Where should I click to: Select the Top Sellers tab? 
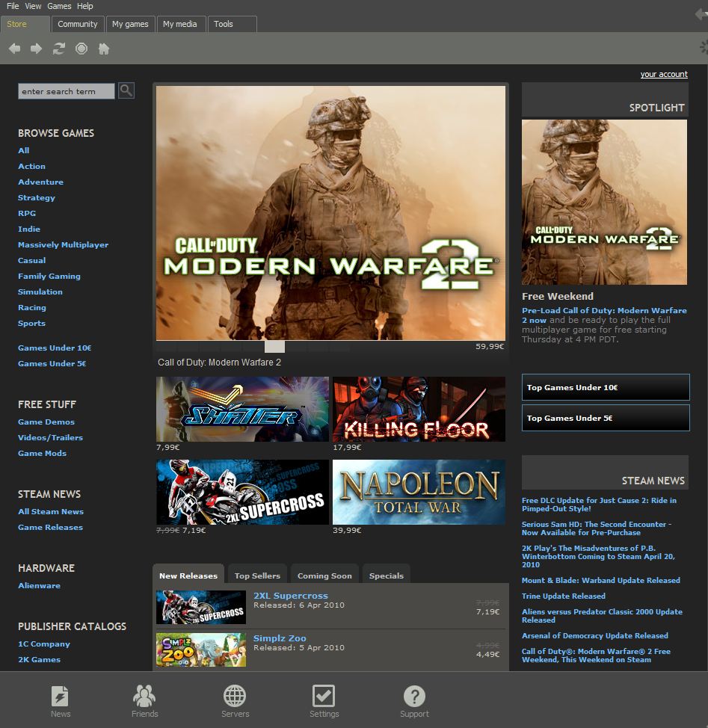(257, 576)
